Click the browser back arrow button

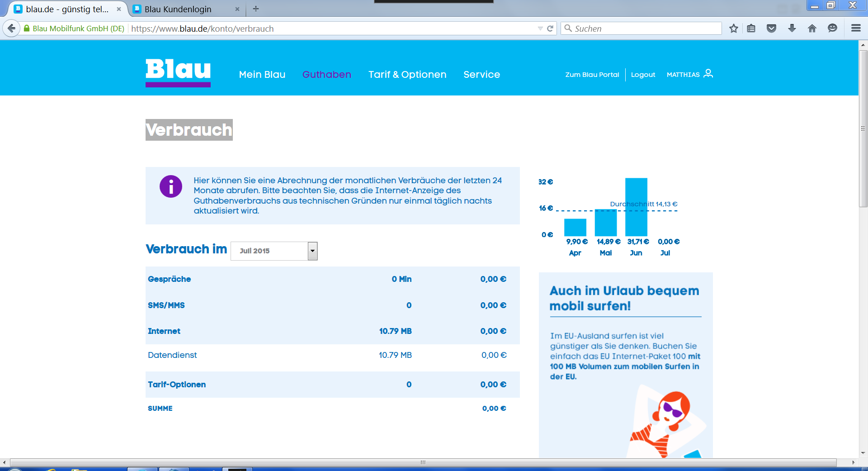tap(11, 29)
